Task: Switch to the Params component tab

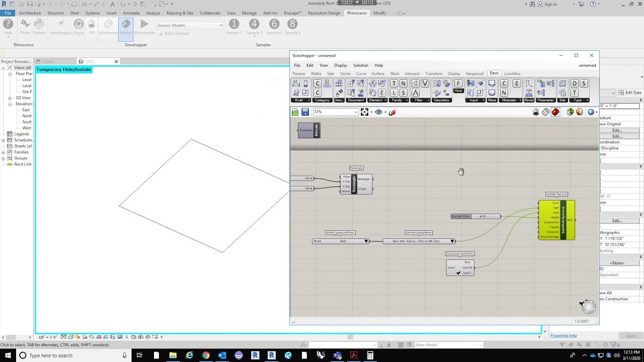Action: [299, 74]
